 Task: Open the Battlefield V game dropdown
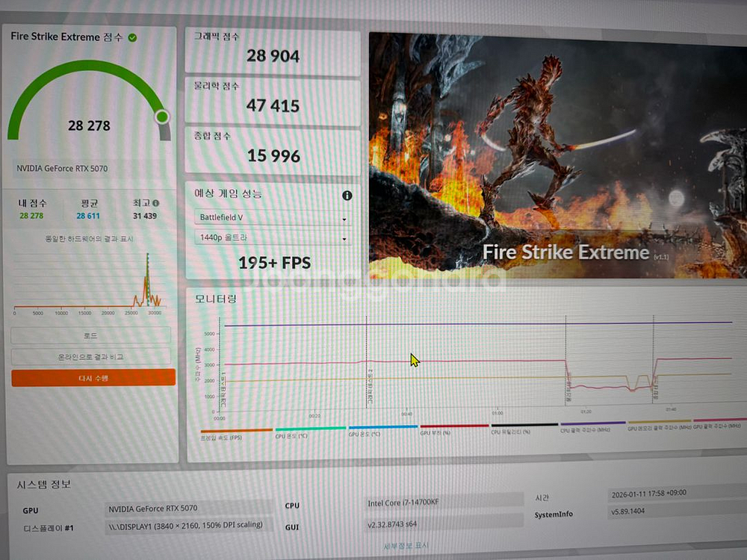[x=271, y=217]
